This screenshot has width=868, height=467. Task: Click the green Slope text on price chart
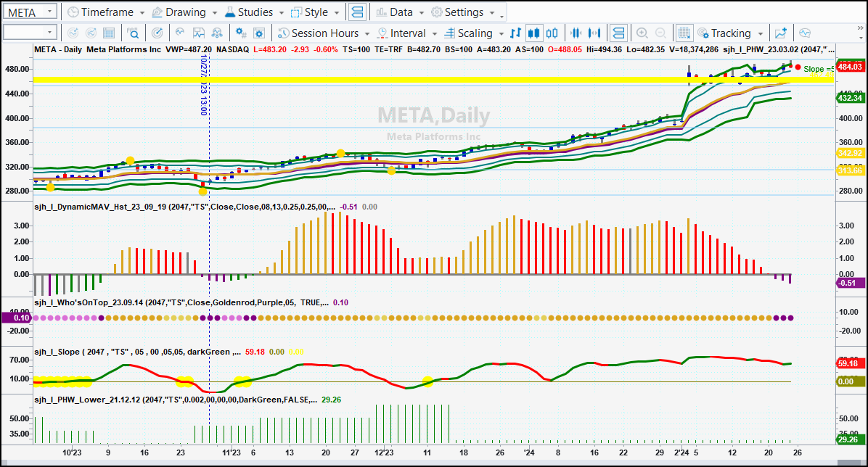818,69
